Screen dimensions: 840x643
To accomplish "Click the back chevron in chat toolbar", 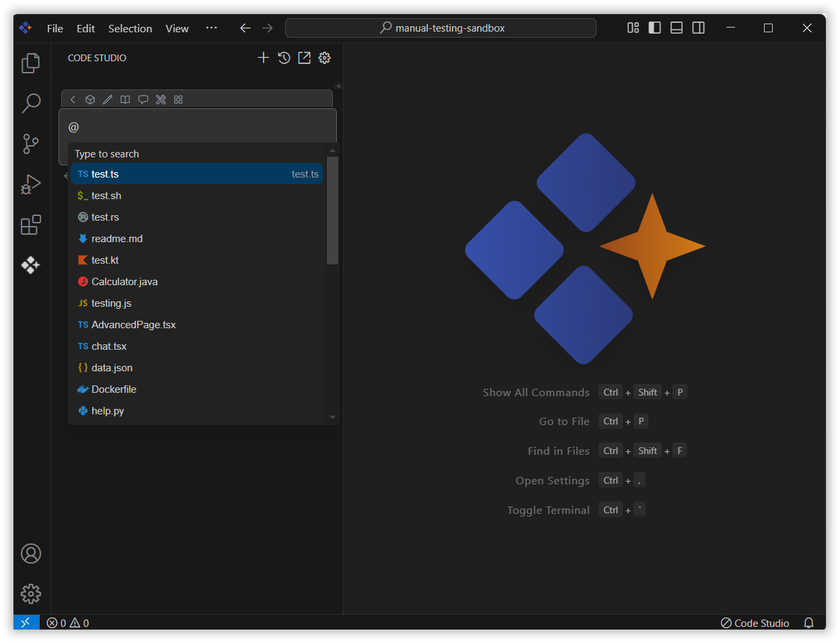I will 73,100.
